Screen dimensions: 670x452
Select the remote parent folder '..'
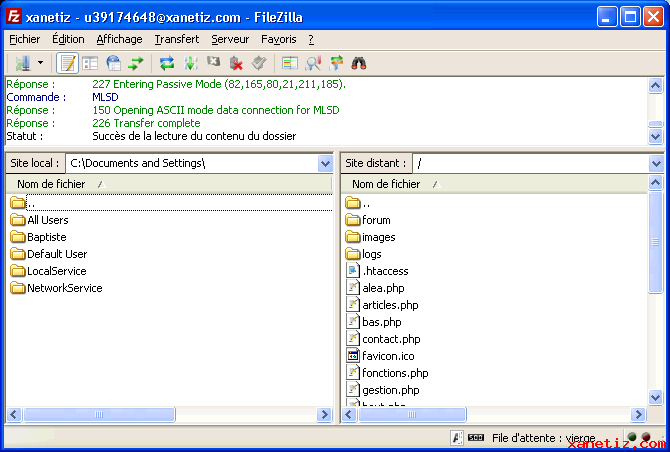coord(358,203)
